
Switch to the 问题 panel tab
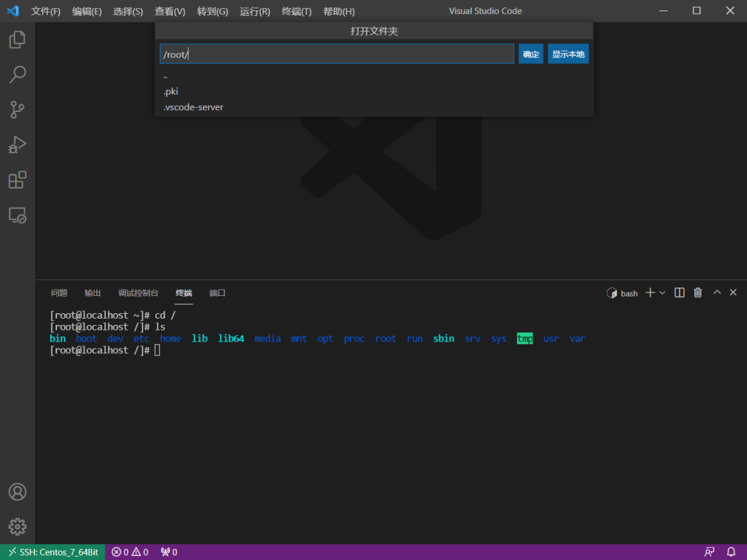pyautogui.click(x=59, y=293)
